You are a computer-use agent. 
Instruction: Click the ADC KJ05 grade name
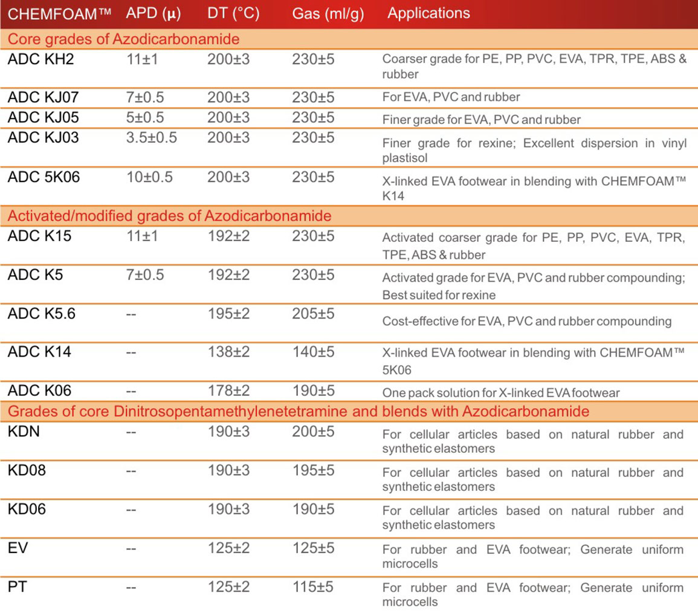tap(43, 118)
